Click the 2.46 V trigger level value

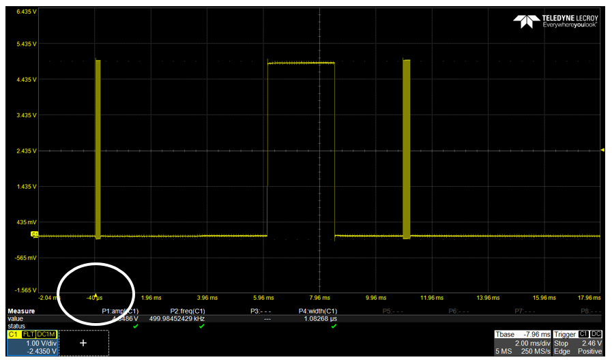592,344
